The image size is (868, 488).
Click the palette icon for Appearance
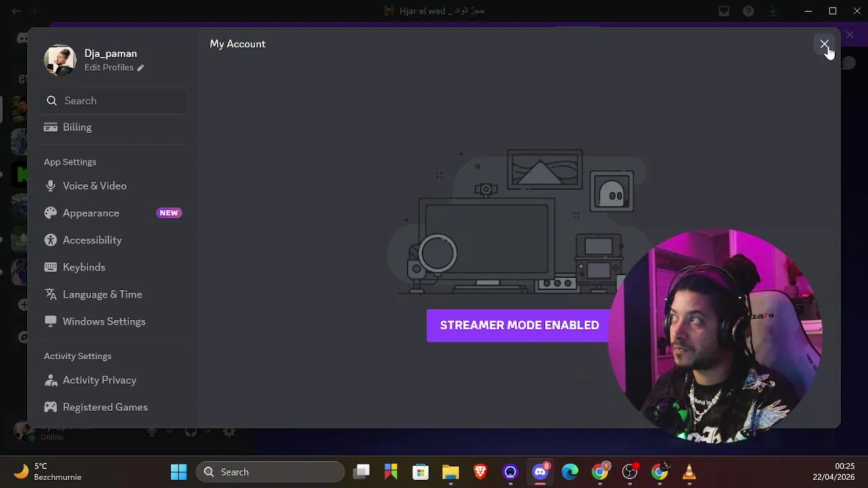50,213
